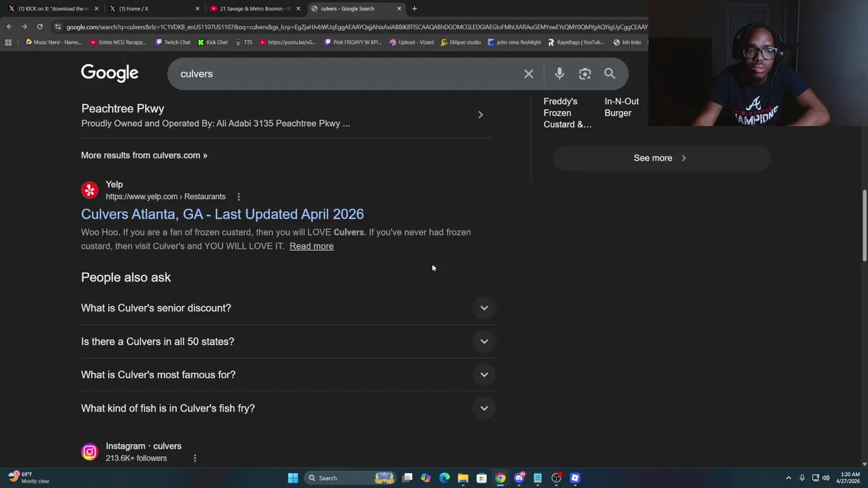Viewport: 868px width, 488px height.
Task: Click Read more on Yelp snippet
Action: (x=311, y=246)
